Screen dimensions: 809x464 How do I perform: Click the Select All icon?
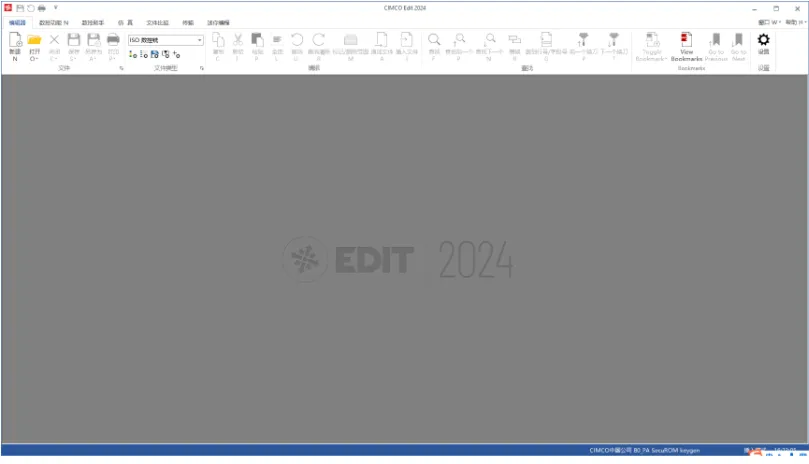277,40
